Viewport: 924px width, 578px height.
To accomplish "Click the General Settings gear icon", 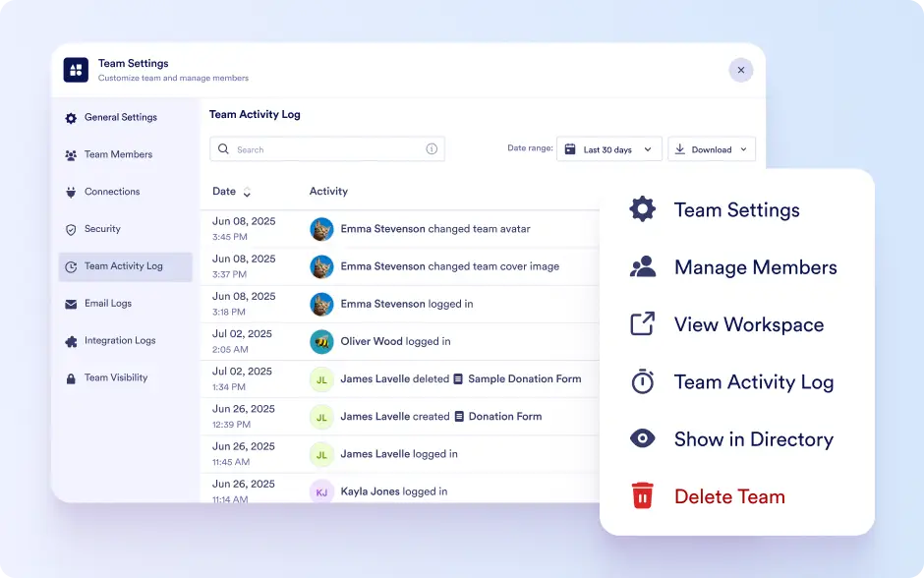I will point(71,118).
